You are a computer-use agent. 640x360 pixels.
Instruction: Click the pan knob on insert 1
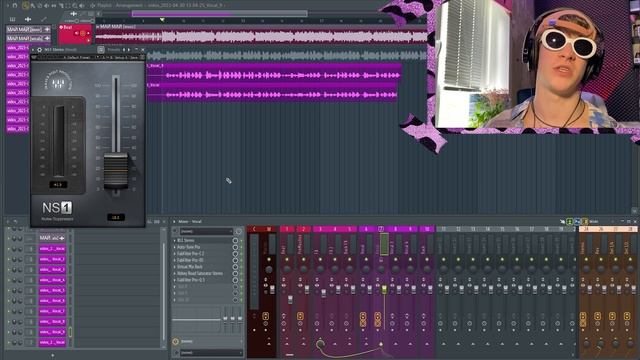point(287,269)
